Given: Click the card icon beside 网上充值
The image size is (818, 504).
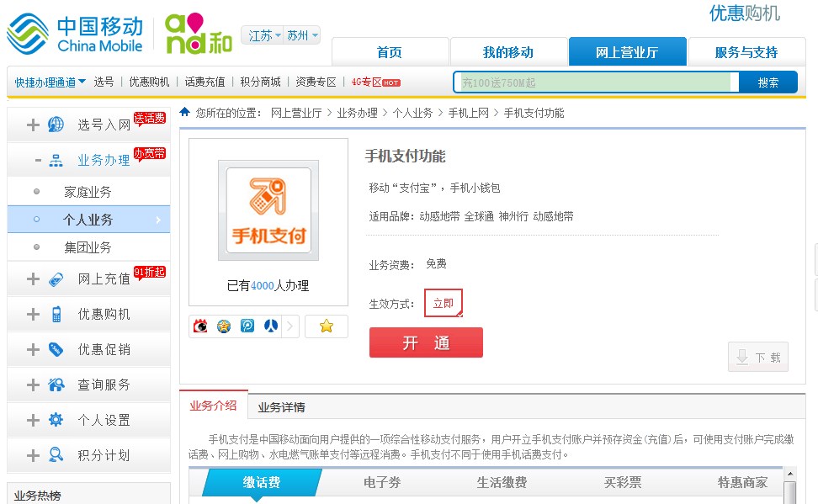Looking at the screenshot, I should pyautogui.click(x=56, y=279).
